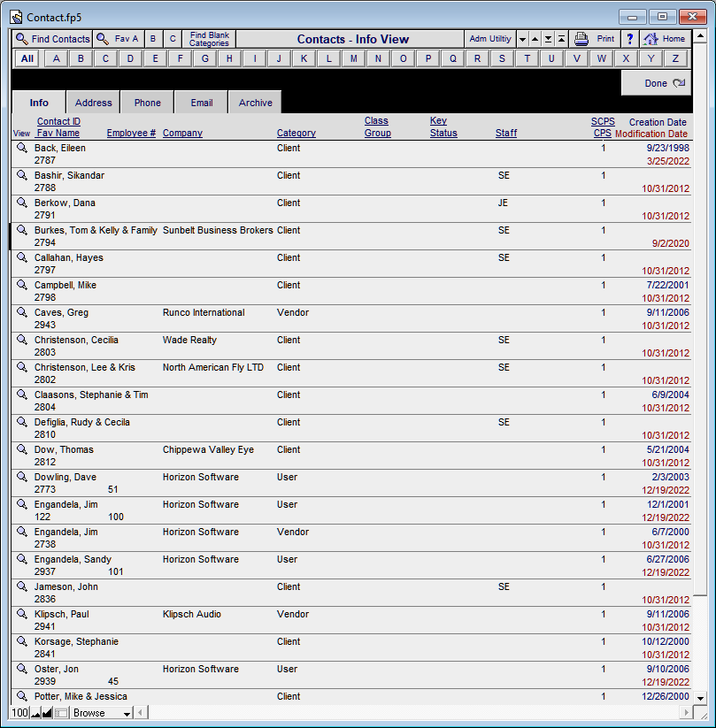The width and height of the screenshot is (716, 728).
Task: Sort by Key Status column header
Action: coord(443,126)
